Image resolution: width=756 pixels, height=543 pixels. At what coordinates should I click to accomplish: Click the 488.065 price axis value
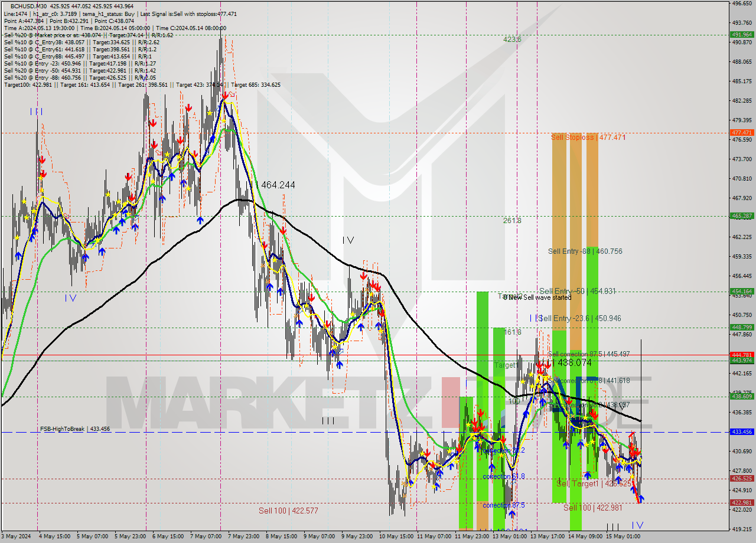[742, 61]
